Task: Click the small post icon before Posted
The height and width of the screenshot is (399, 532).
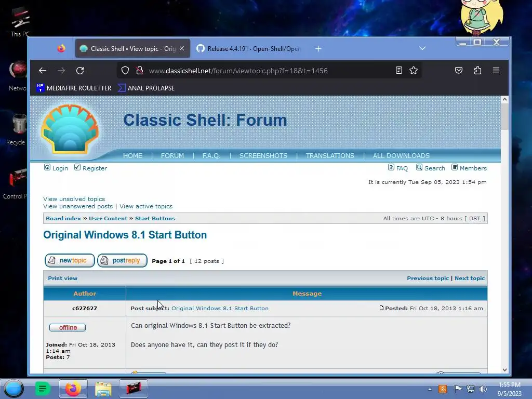Action: [x=381, y=308]
